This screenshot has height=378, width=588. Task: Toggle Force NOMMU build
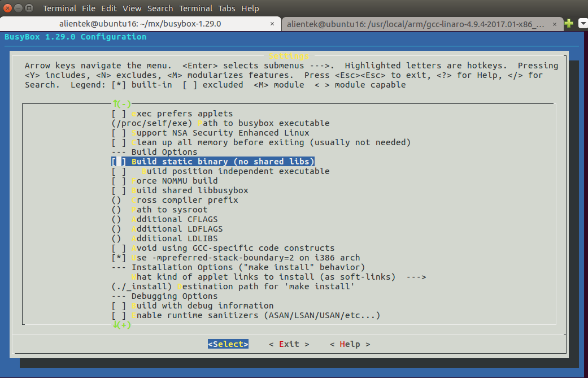click(164, 181)
